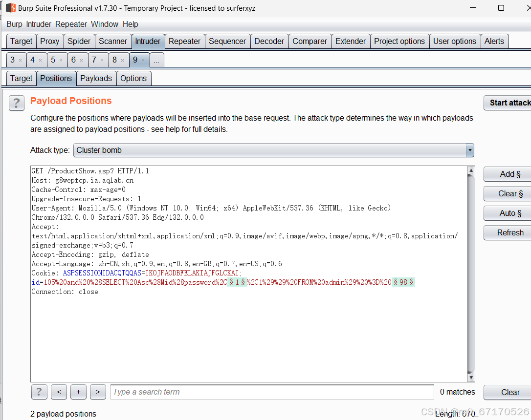Viewport: 531px width, 420px height.
Task: Open the Payload Positions help icon
Action: tap(17, 103)
